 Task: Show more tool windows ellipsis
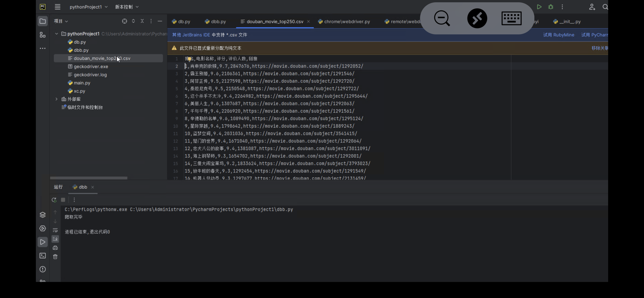click(43, 48)
